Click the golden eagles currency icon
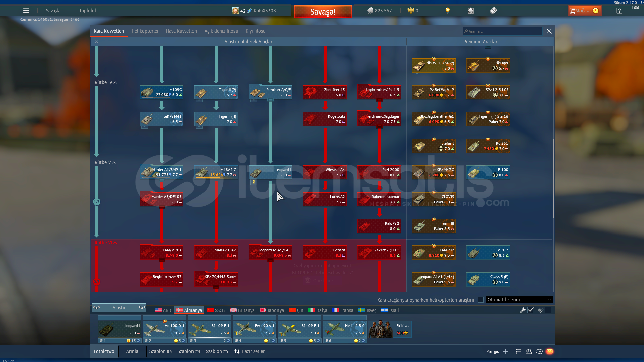Viewport: 644px width, 362px height. coord(411,11)
